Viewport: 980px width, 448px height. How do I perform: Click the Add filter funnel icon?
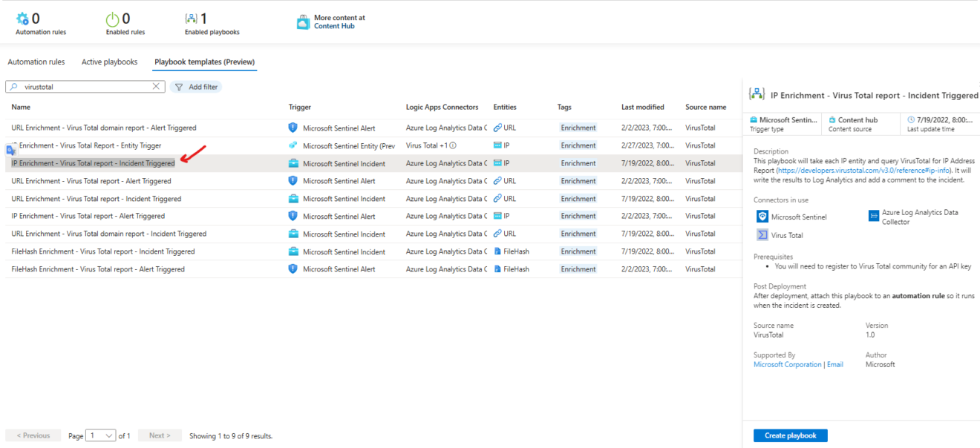pos(178,87)
